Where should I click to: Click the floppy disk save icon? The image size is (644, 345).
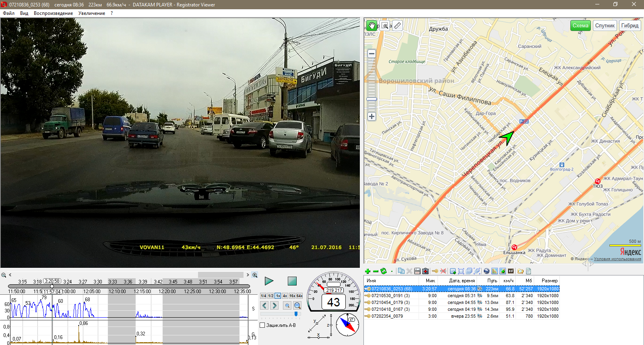[x=417, y=271]
